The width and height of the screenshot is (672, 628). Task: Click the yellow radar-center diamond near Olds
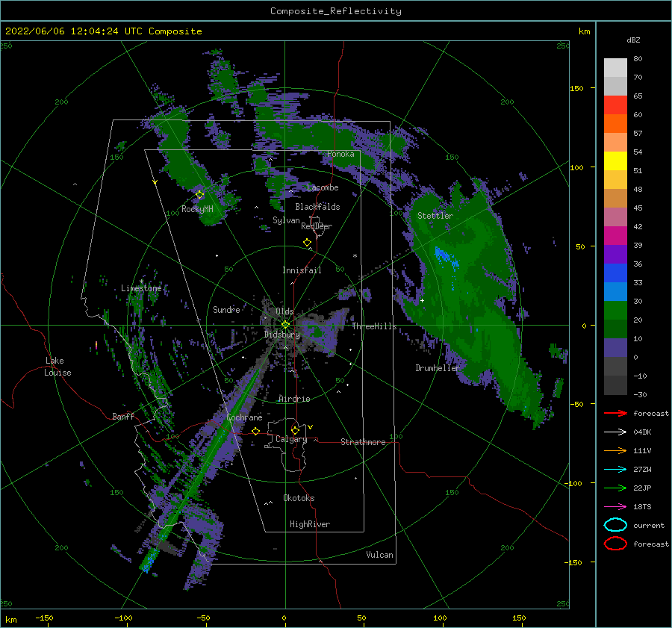[x=285, y=325]
